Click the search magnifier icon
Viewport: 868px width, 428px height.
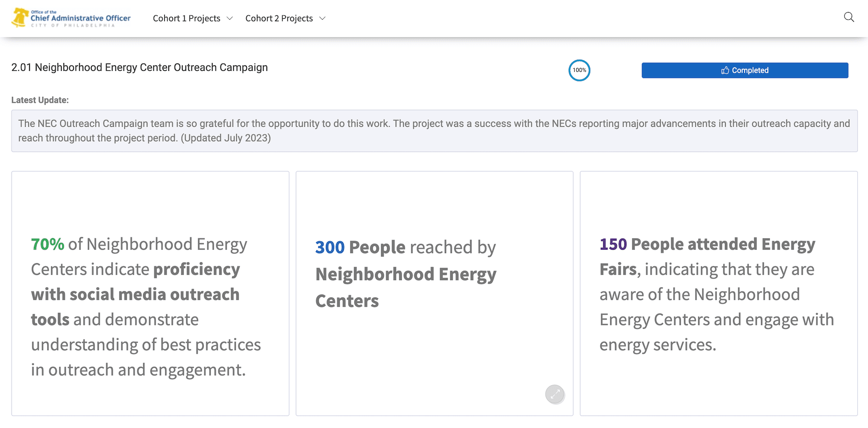[849, 17]
